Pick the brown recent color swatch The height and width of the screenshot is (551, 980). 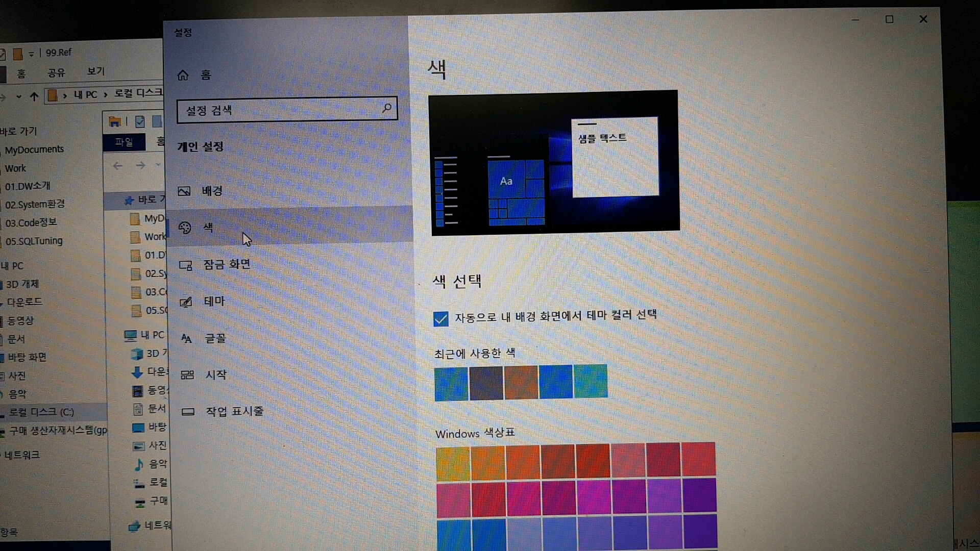coord(521,382)
